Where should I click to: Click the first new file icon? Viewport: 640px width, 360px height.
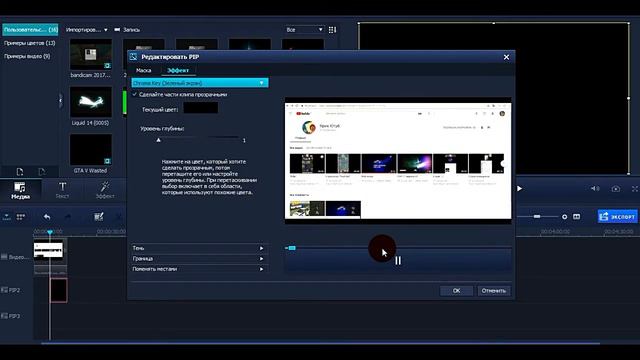click(x=20, y=172)
